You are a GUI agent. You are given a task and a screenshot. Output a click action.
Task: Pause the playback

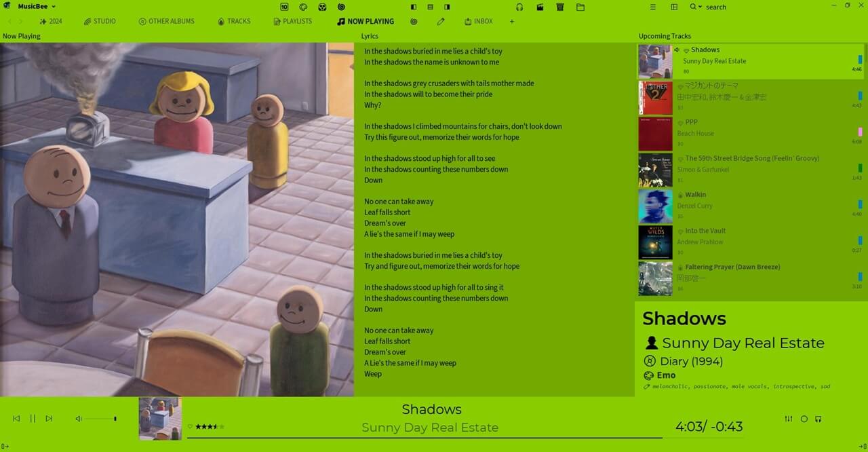pyautogui.click(x=33, y=419)
